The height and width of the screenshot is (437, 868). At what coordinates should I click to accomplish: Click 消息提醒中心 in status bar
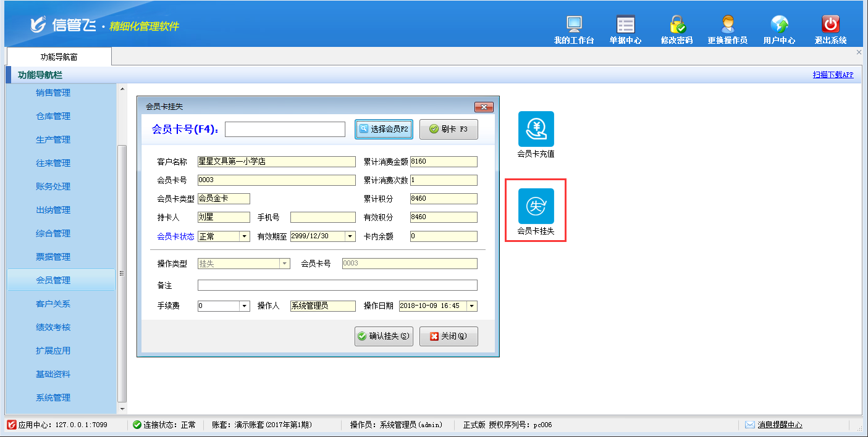click(x=779, y=425)
